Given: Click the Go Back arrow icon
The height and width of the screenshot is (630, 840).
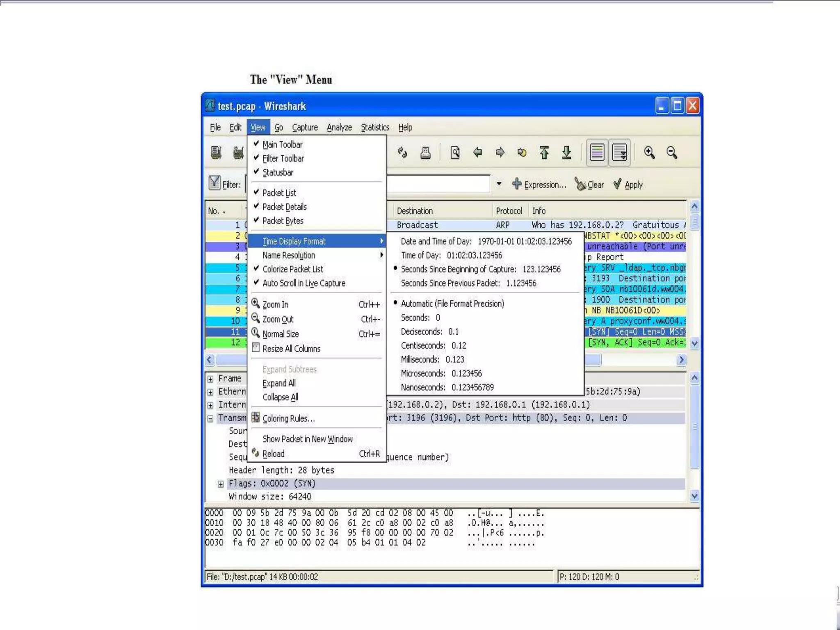Looking at the screenshot, I should [x=477, y=153].
